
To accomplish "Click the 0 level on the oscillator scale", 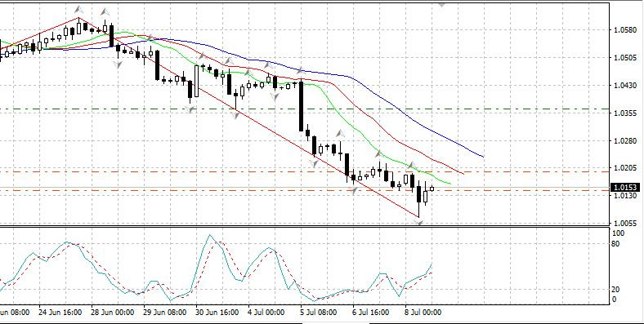I will [x=614, y=300].
